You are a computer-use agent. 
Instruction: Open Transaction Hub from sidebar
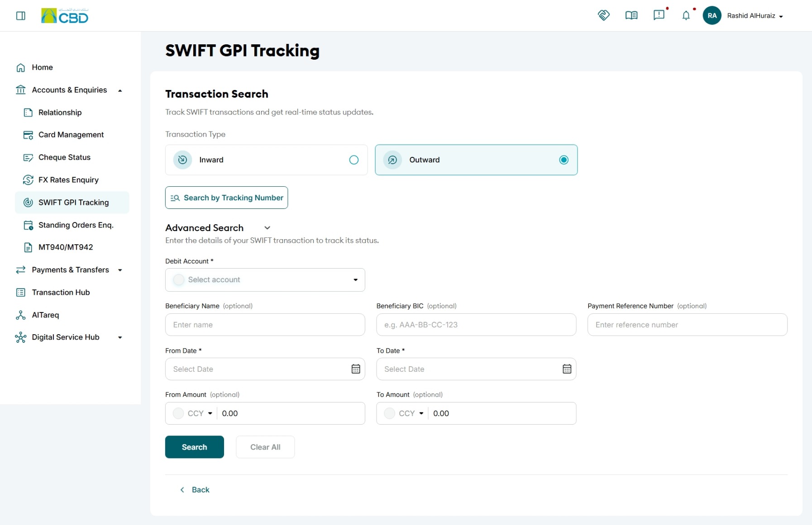click(61, 293)
